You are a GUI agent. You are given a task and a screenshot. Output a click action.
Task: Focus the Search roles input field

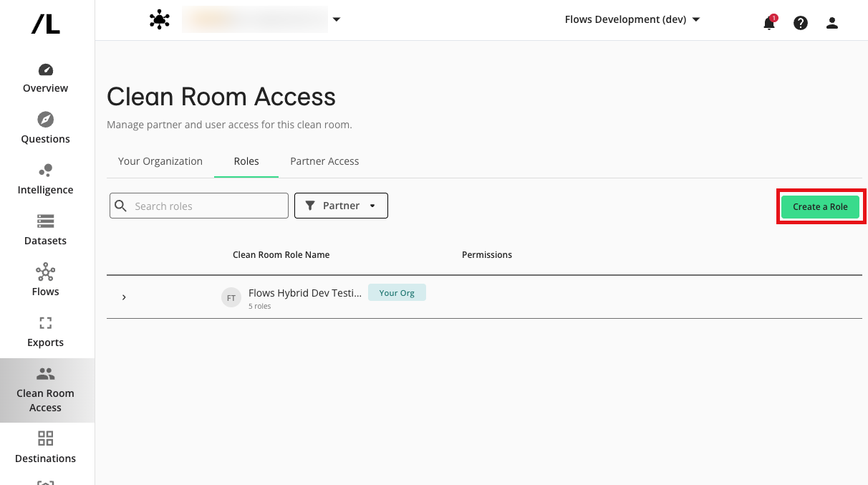pyautogui.click(x=199, y=206)
